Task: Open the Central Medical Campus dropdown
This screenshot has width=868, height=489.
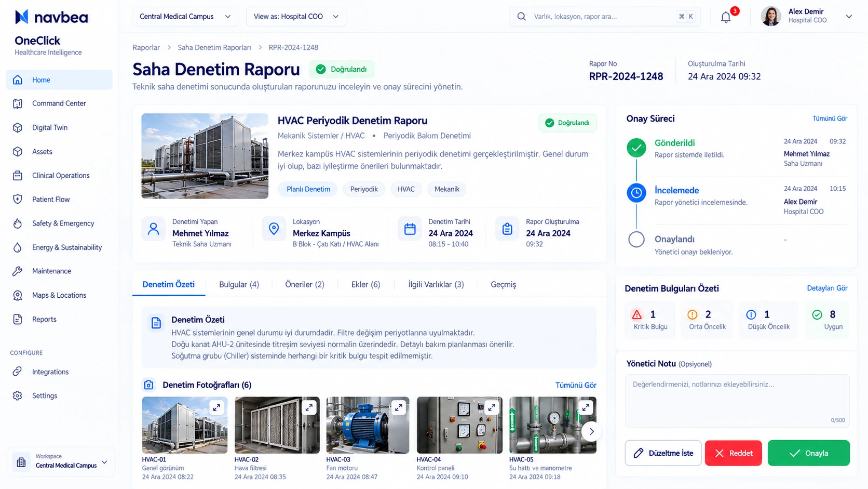Action: coord(185,17)
